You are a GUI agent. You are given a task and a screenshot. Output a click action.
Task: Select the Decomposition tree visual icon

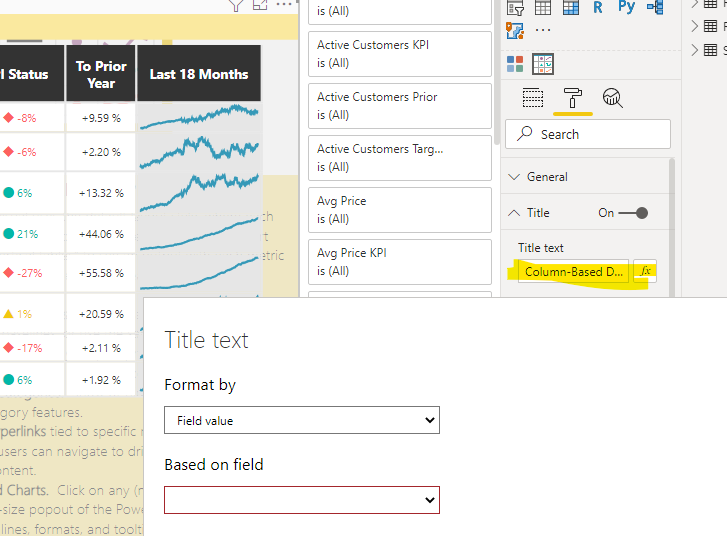pyautogui.click(x=655, y=7)
